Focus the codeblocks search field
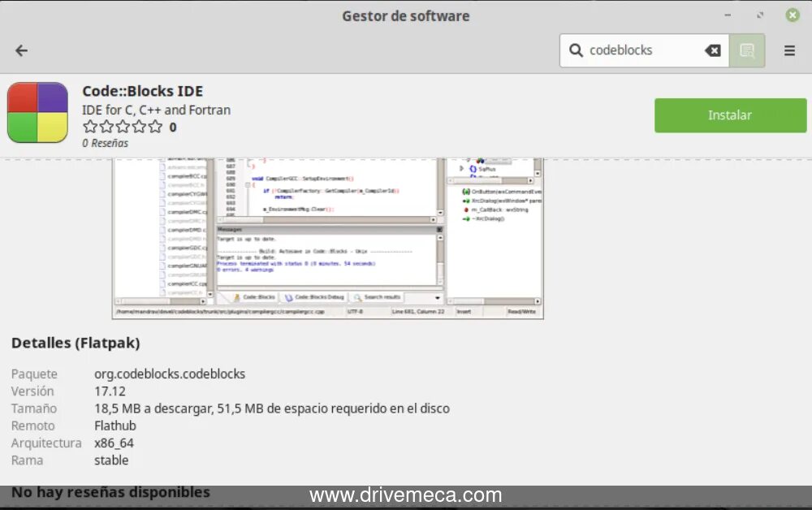The height and width of the screenshot is (510, 812). (645, 50)
